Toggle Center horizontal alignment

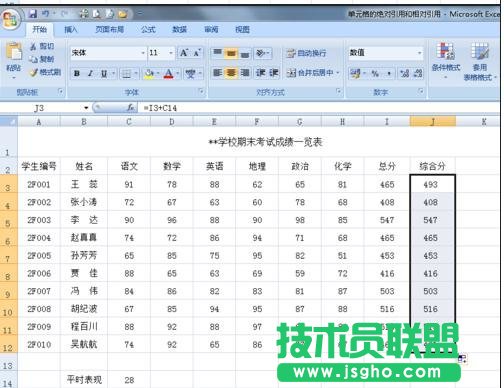coord(231,73)
